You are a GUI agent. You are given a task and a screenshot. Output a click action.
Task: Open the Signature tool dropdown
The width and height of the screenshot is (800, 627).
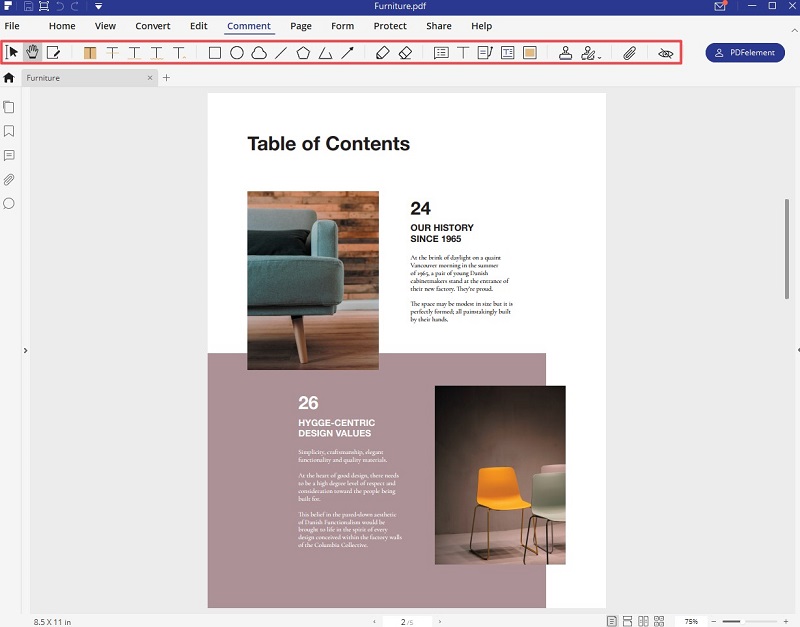point(597,52)
